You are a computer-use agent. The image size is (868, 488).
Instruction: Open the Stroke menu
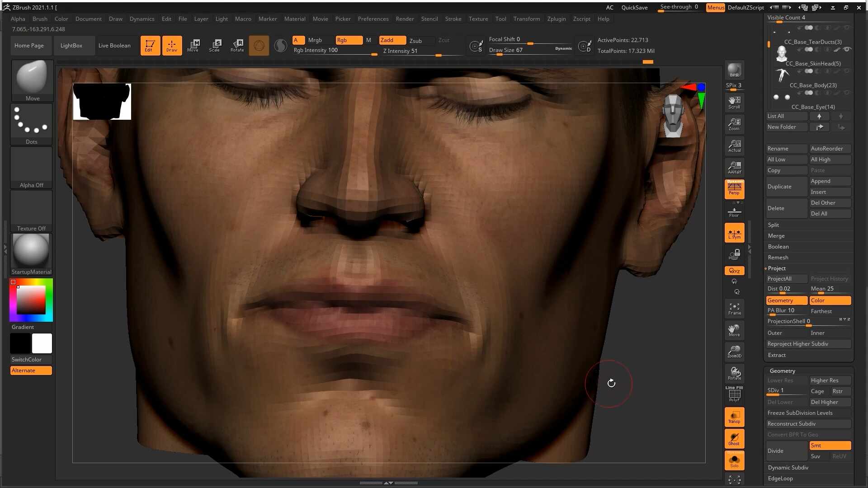453,19
